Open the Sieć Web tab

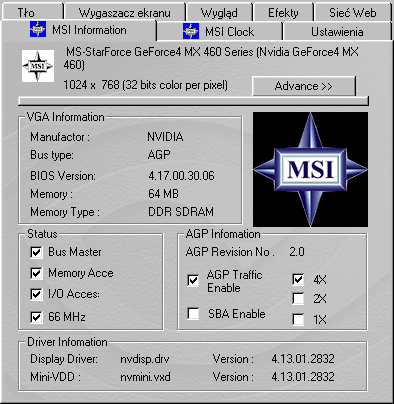pyautogui.click(x=352, y=12)
